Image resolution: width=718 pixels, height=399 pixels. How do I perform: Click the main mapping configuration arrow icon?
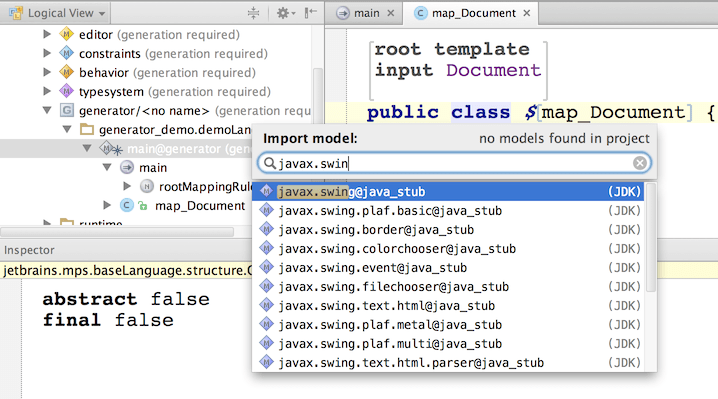tap(127, 167)
